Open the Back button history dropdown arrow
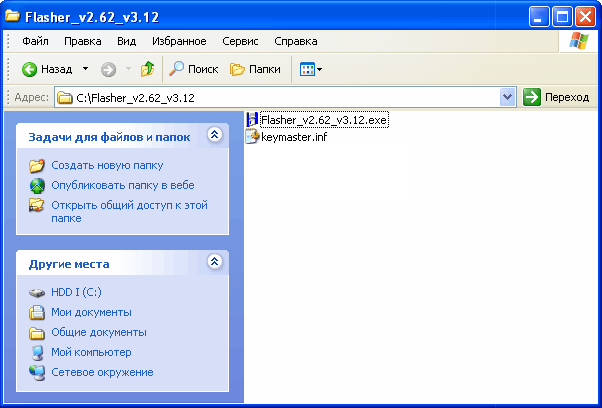The width and height of the screenshot is (602, 408). coord(85,69)
